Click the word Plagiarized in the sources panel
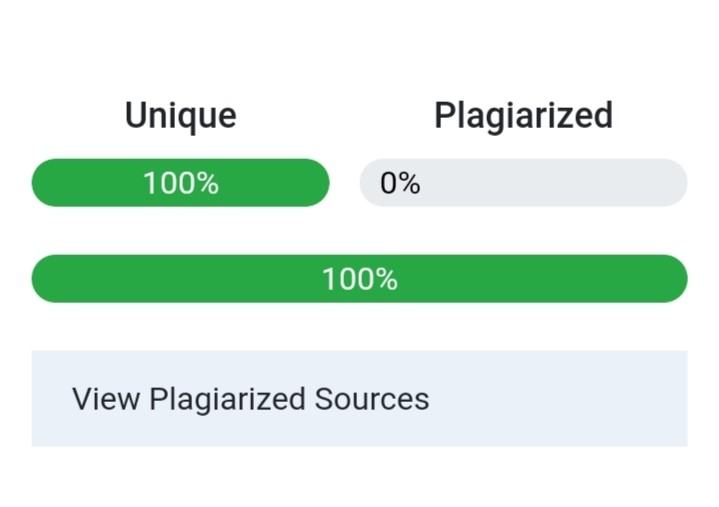The width and height of the screenshot is (719, 507). click(x=227, y=400)
